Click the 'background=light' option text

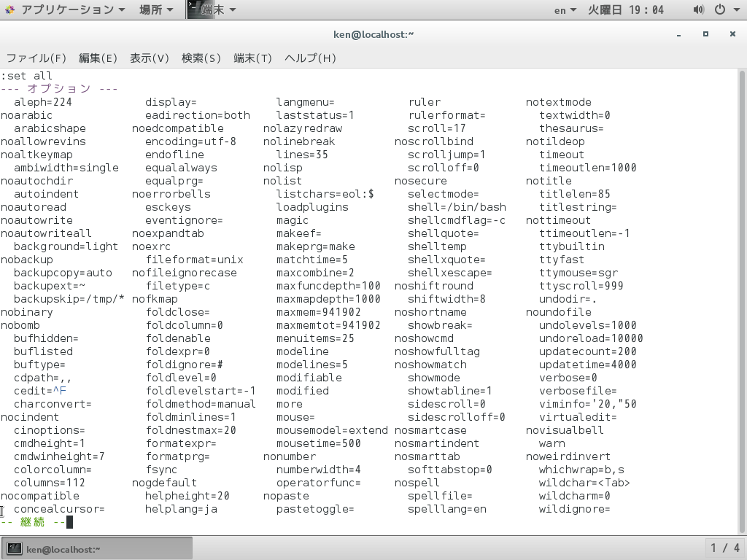[x=66, y=246]
